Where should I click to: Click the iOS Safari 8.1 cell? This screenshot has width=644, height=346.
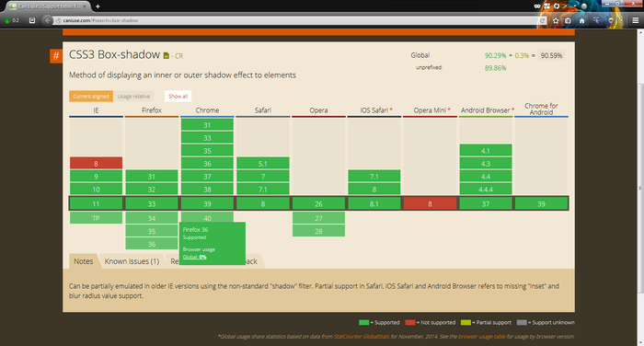click(x=374, y=203)
